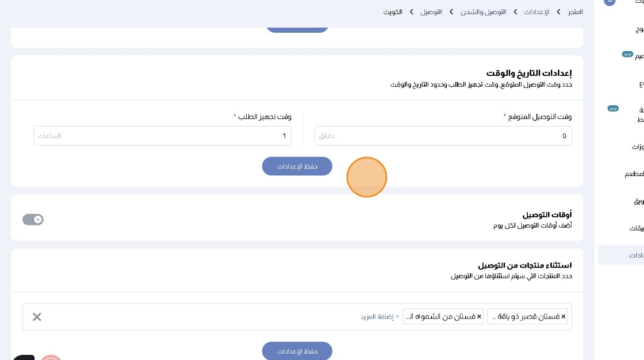644x360 pixels.
Task: Open the 'الإعدادات' breadcrumb link
Action: 536,12
